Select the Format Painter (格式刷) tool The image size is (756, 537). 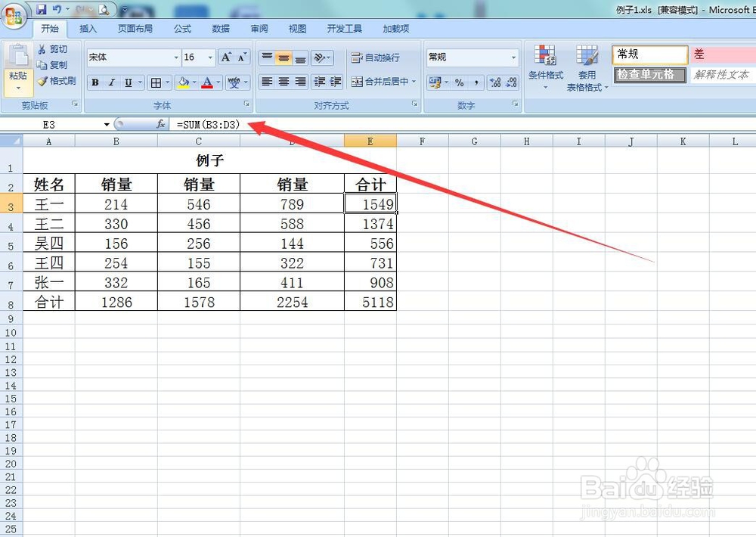pos(55,81)
